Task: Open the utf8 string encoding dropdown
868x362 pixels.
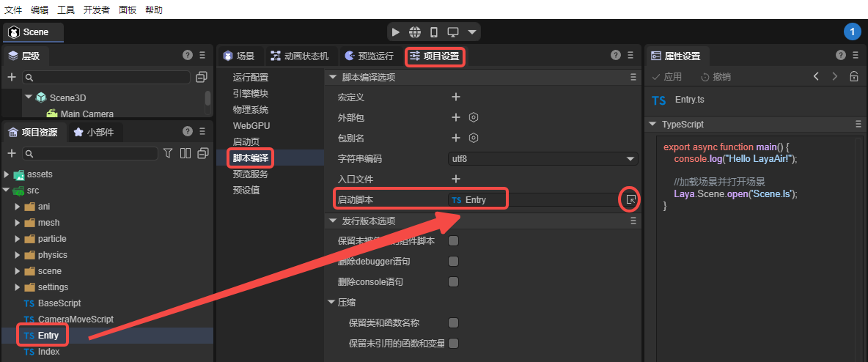Action: (x=542, y=158)
